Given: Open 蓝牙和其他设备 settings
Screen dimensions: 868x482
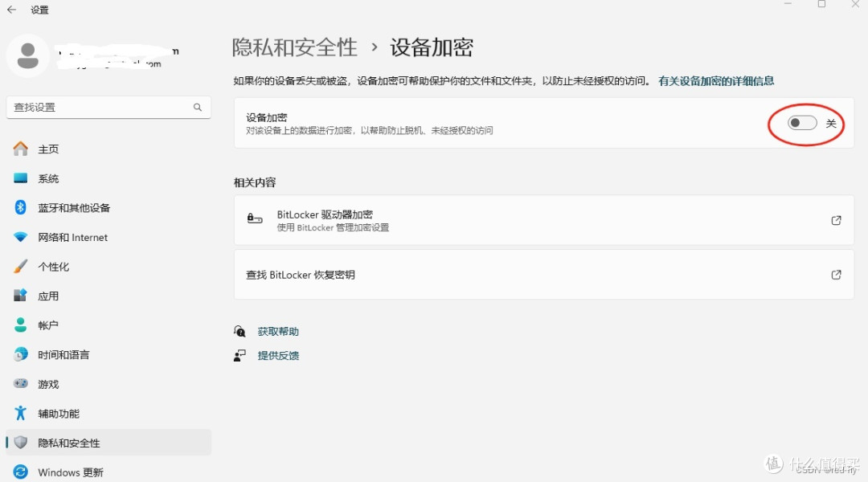Looking at the screenshot, I should 108,207.
